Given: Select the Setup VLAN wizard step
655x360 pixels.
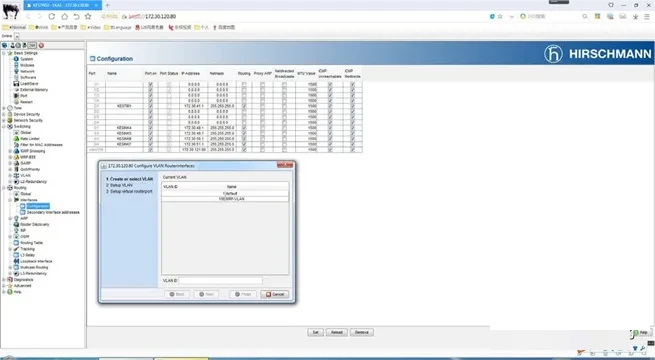Looking at the screenshot, I should click(121, 185).
